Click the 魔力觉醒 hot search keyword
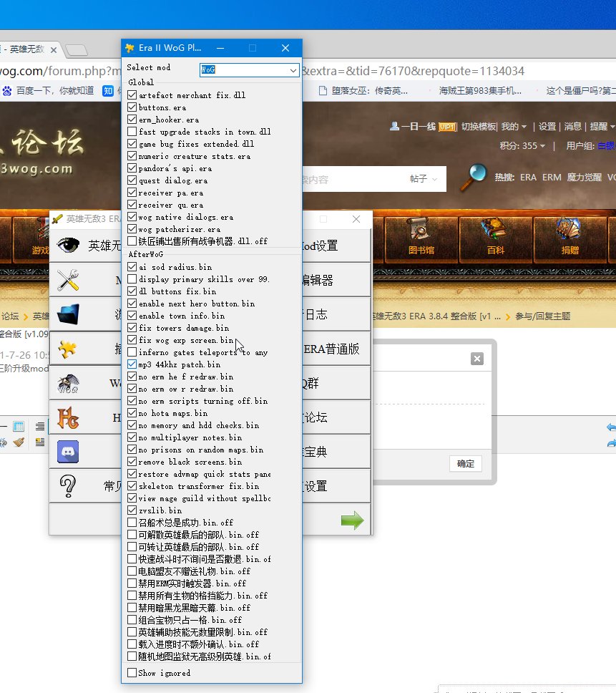This screenshot has height=693, width=616. point(585,178)
